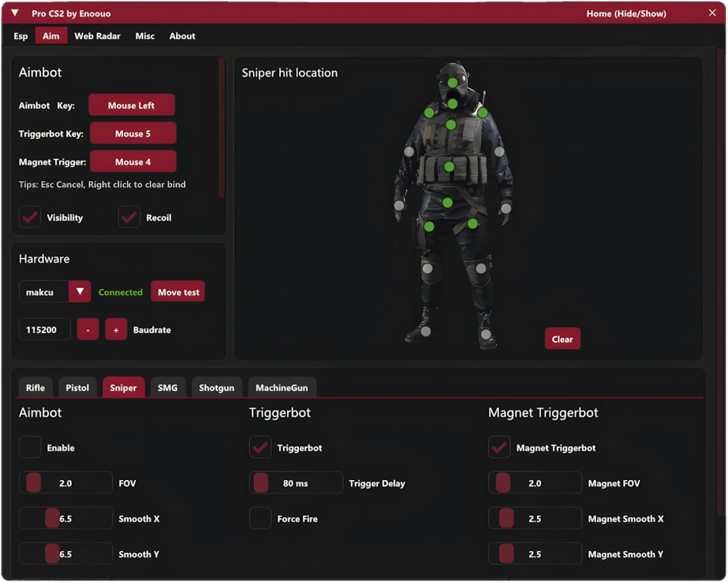This screenshot has height=582, width=728.
Task: Select the Rifle weapon tab
Action: 35,387
